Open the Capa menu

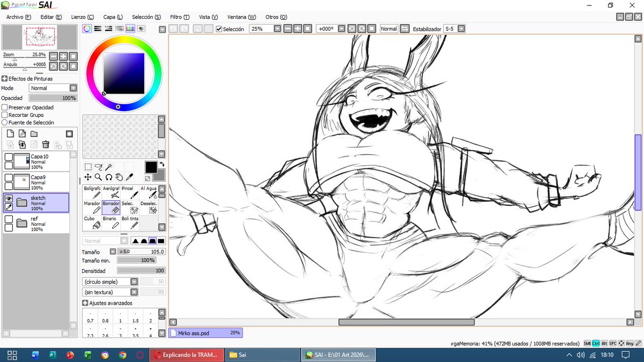click(x=113, y=17)
